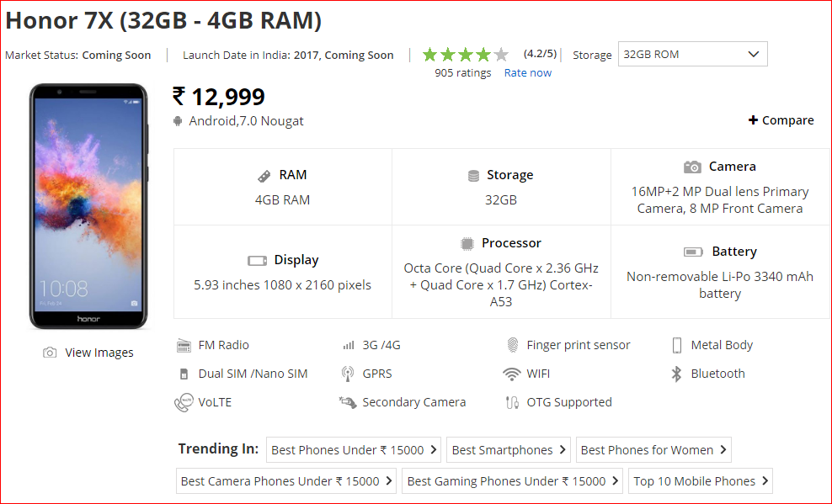The height and width of the screenshot is (504, 832).
Task: Click the Market Status Coming Soon text
Action: pyautogui.click(x=78, y=56)
